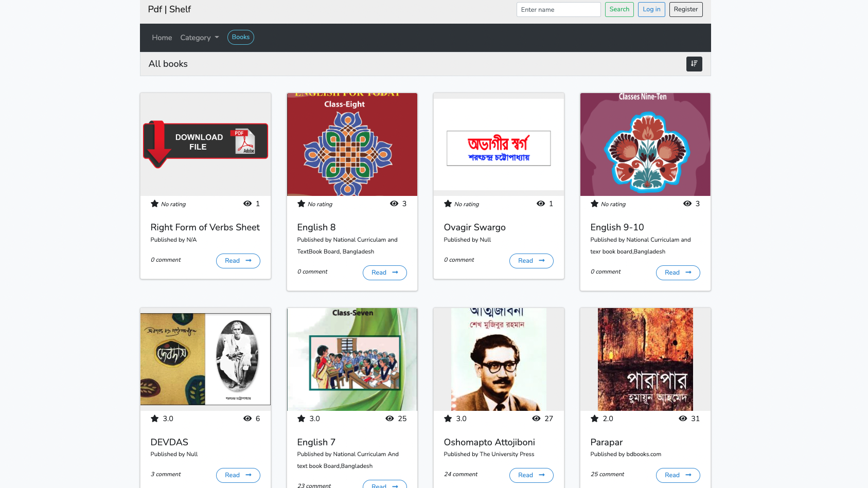
Task: Open the DEVDAS cover image
Action: pyautogui.click(x=206, y=359)
